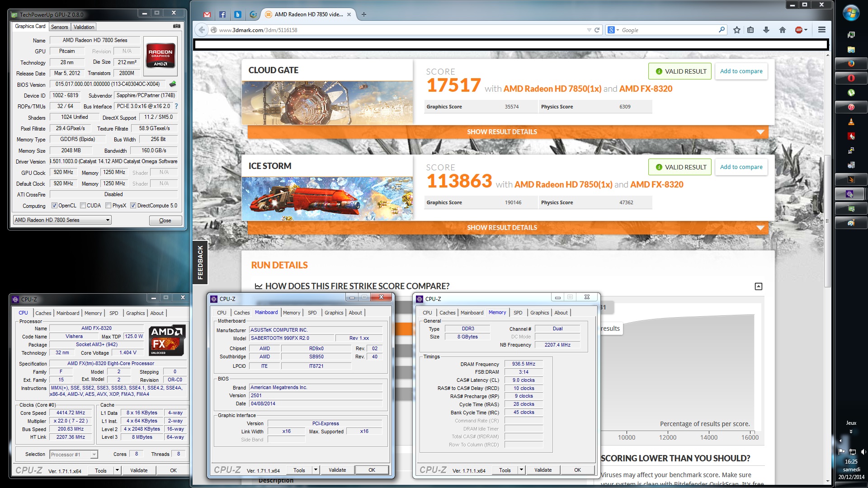The height and width of the screenshot is (488, 868).
Task: Click Bus Interface question mark in GPU-Z
Action: pyautogui.click(x=176, y=106)
